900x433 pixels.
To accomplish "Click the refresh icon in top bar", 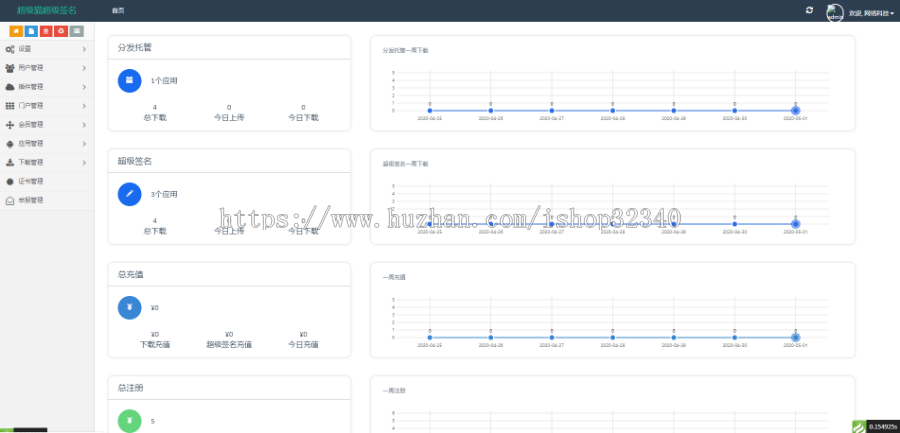I will point(809,10).
